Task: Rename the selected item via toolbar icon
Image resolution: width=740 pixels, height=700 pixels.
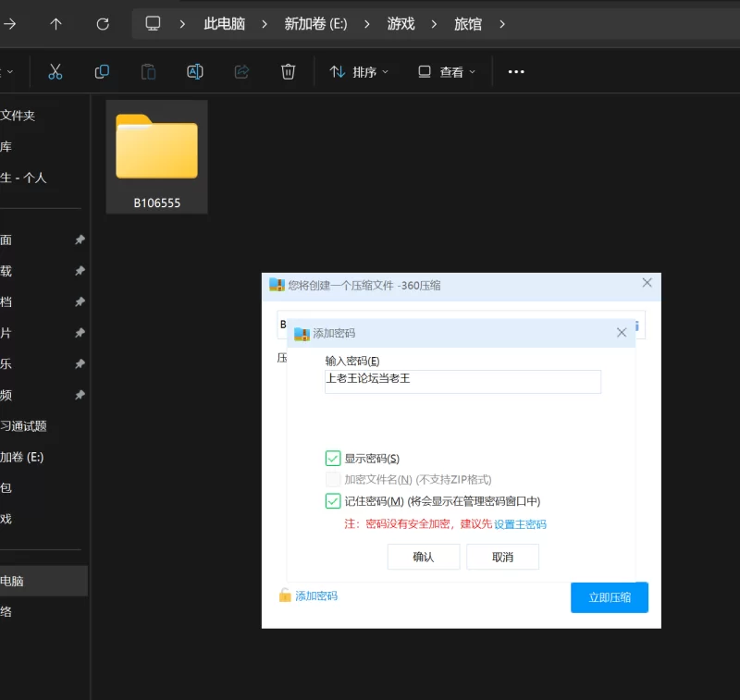Action: click(x=195, y=72)
